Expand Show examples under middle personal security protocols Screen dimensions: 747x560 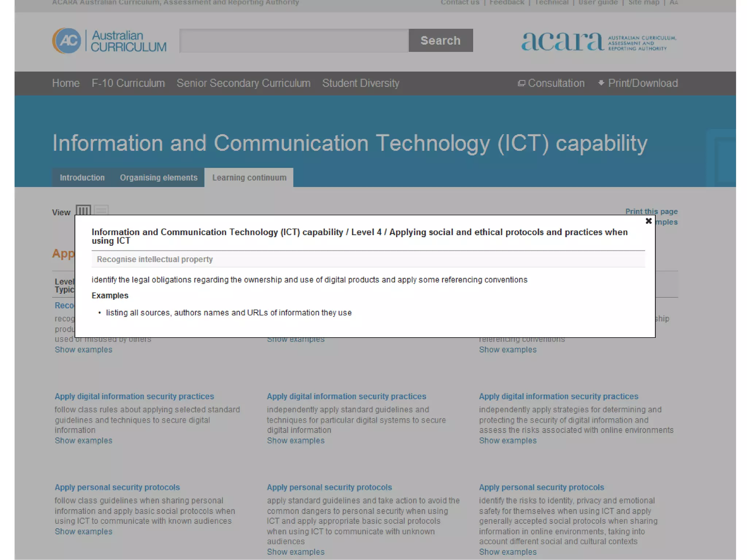tap(295, 552)
